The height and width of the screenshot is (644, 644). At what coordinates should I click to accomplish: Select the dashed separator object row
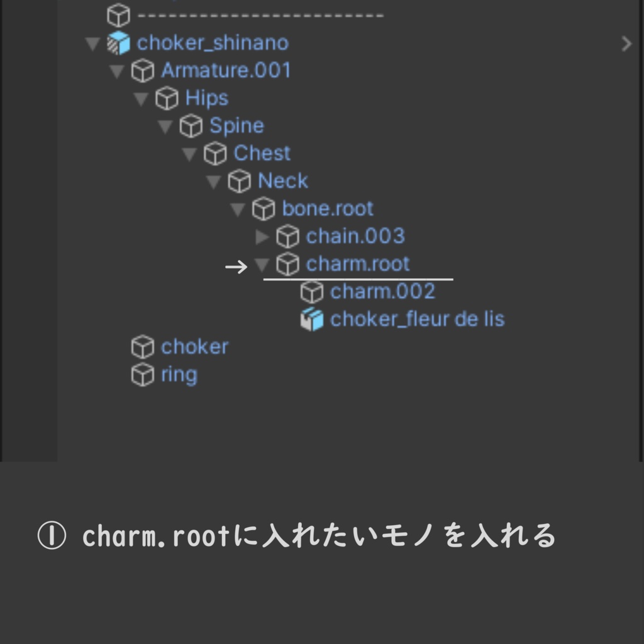(x=260, y=15)
